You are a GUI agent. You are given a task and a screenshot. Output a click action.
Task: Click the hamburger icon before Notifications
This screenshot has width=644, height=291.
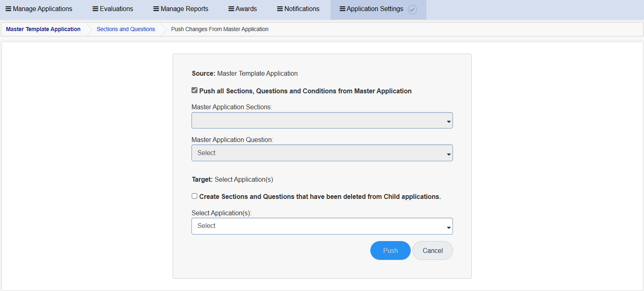coord(280,9)
